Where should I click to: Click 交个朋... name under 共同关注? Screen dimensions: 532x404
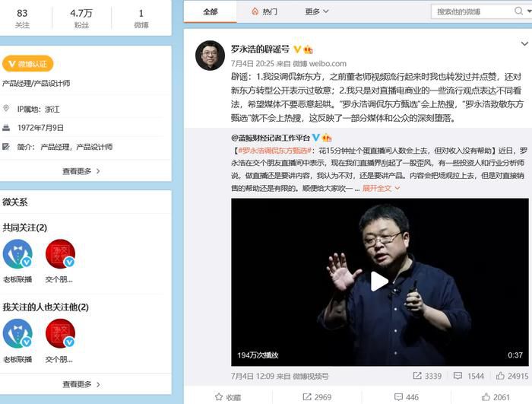tap(59, 280)
